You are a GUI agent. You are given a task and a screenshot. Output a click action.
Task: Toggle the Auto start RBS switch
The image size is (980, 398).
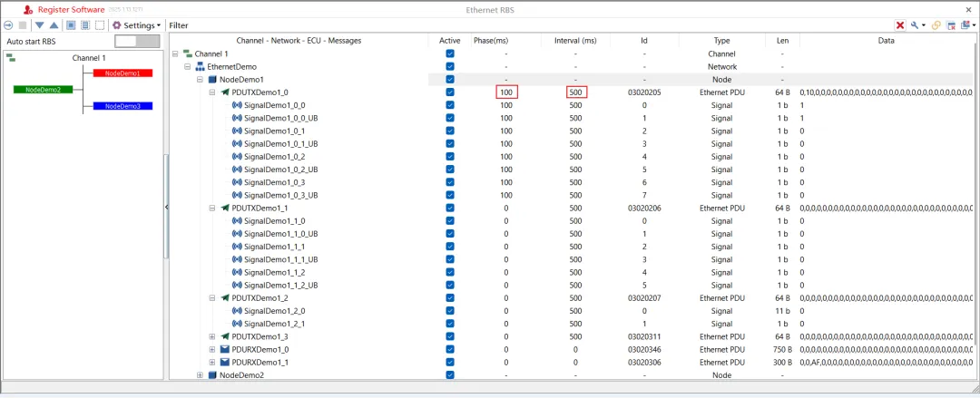pos(137,41)
